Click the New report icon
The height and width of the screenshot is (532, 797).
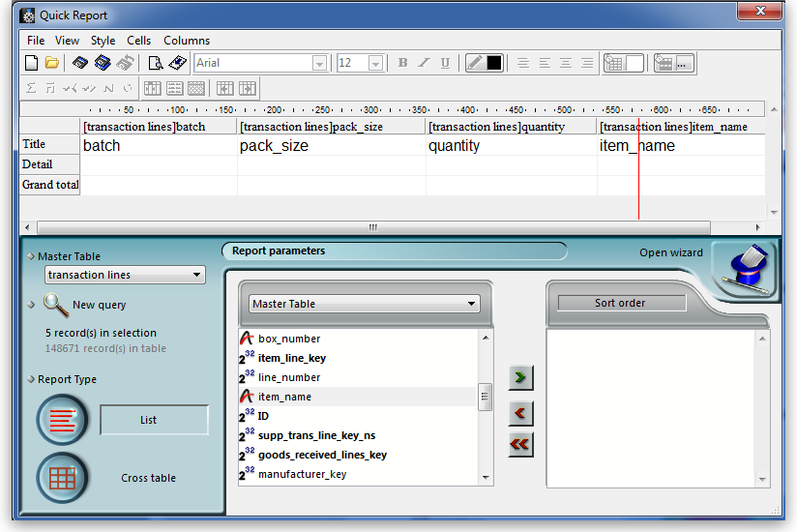coord(31,63)
